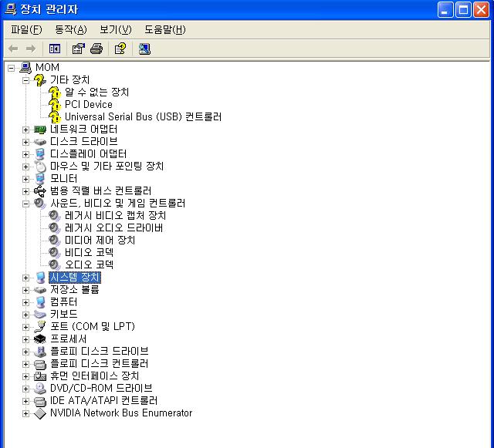Image resolution: width=494 pixels, height=448 pixels.
Task: Close the 장치 관리자 window
Action: pos(482,9)
